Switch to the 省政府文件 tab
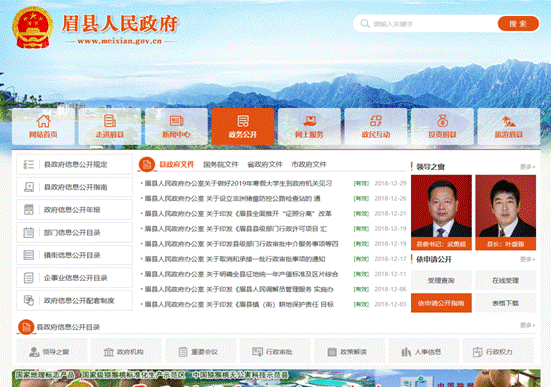The image size is (551, 387). [x=265, y=164]
